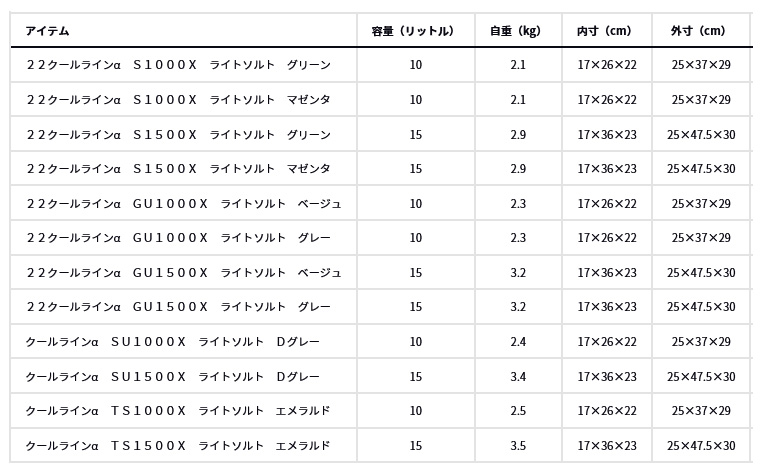Screen dimensions: 778x468
Task: Click the TS1500X ライトソルト エメラルド item name
Action: pos(178,446)
